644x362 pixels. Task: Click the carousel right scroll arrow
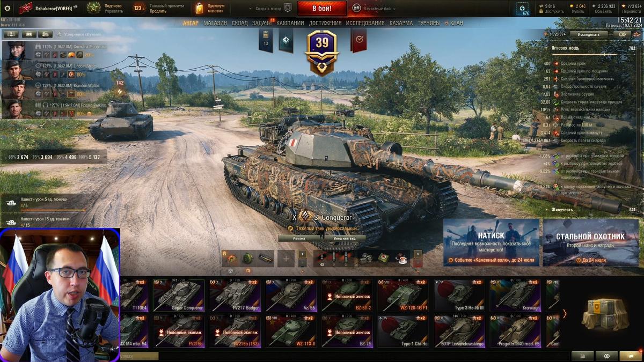tap(565, 314)
